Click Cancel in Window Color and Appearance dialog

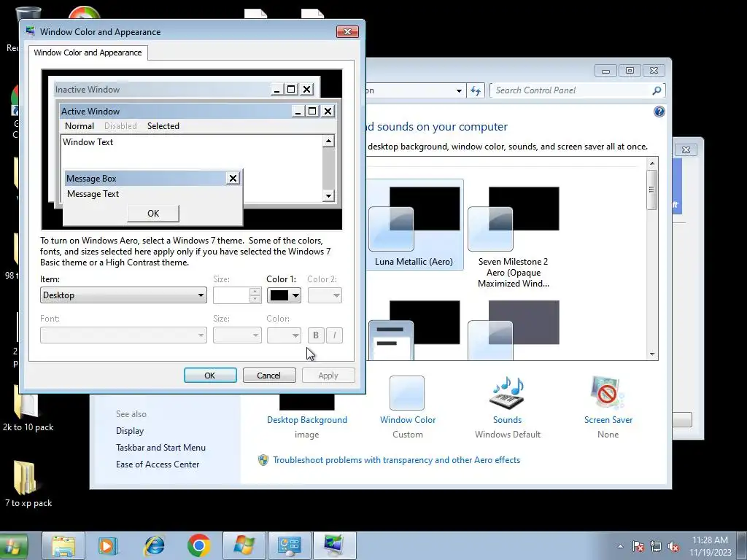coord(268,376)
